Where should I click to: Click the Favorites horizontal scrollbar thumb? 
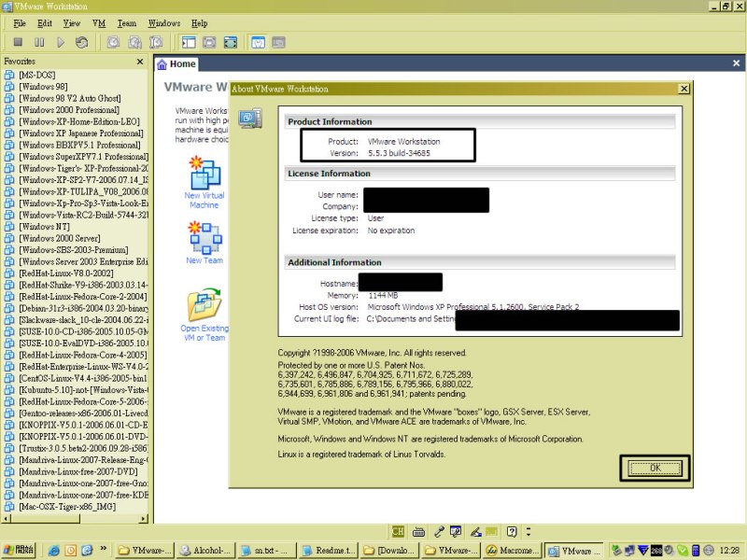click(45, 518)
